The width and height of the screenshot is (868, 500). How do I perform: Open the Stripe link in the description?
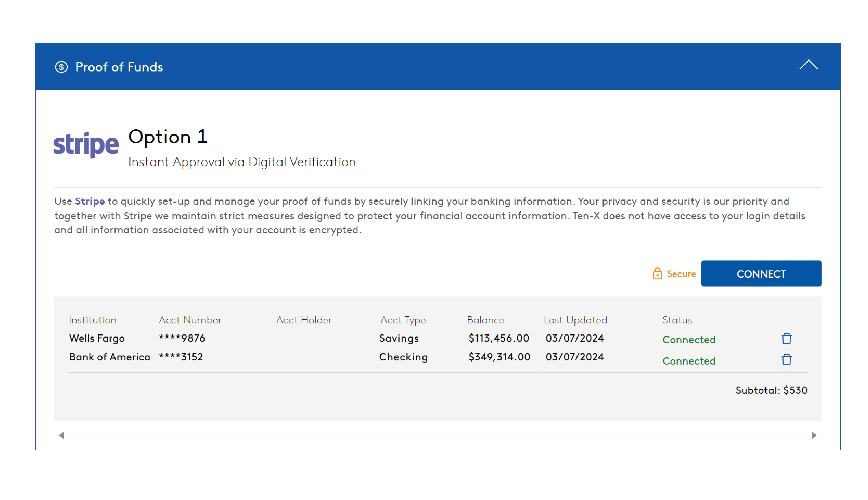(x=90, y=201)
